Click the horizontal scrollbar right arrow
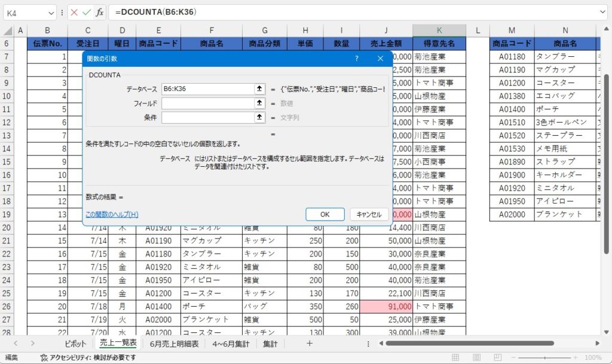This screenshot has height=364, width=612. [598, 344]
